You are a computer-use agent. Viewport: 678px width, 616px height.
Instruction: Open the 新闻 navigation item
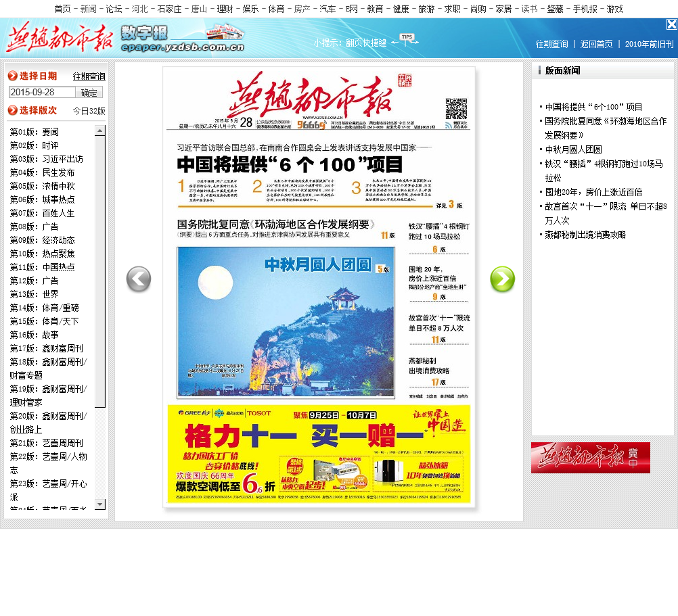click(x=88, y=9)
